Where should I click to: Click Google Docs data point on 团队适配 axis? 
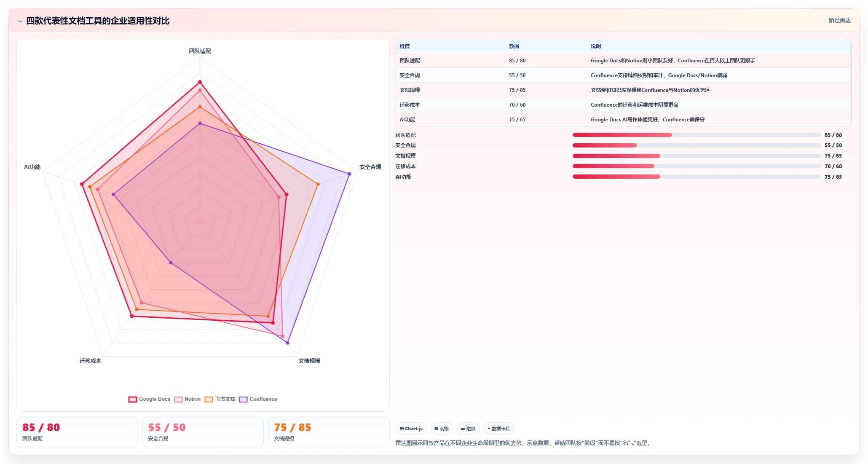200,82
